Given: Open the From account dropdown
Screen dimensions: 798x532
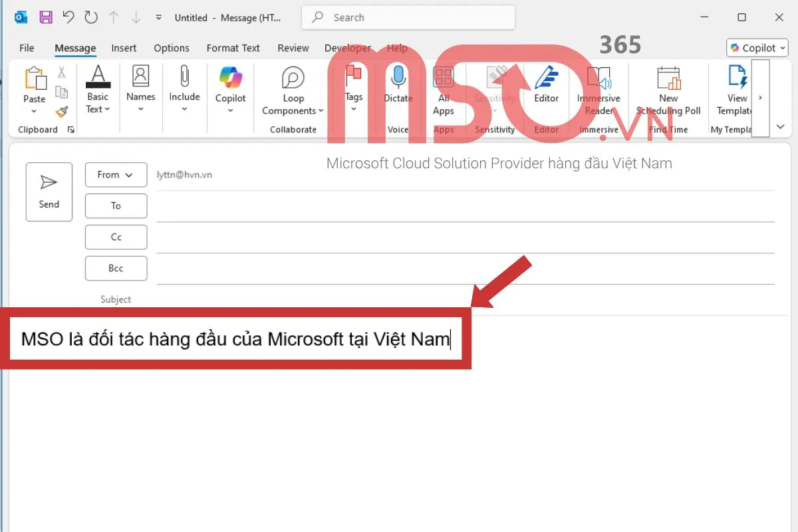Looking at the screenshot, I should [116, 174].
